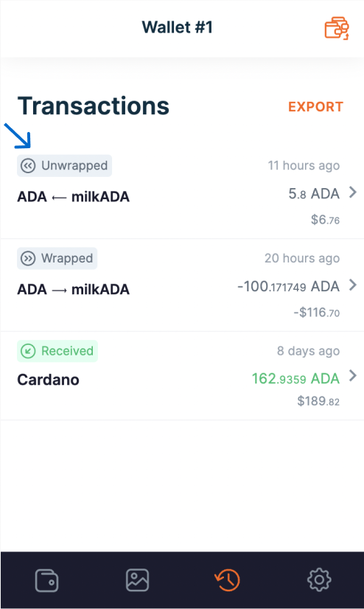This screenshot has height=609, width=364.
Task: Expand the -100.171749 ADA transaction chevron
Action: click(x=352, y=285)
